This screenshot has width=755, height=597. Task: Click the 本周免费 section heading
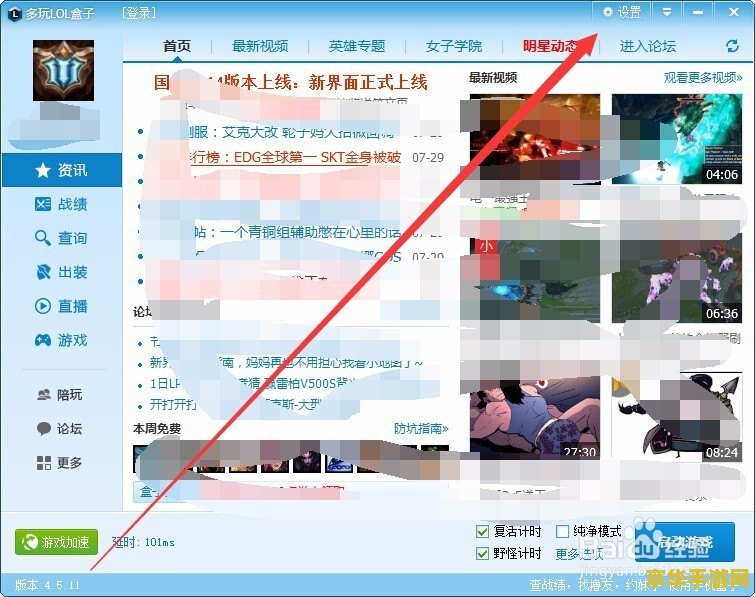click(x=157, y=428)
